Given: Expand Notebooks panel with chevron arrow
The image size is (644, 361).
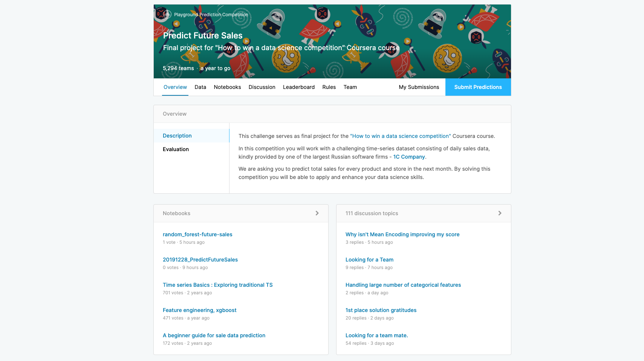Looking at the screenshot, I should [317, 213].
